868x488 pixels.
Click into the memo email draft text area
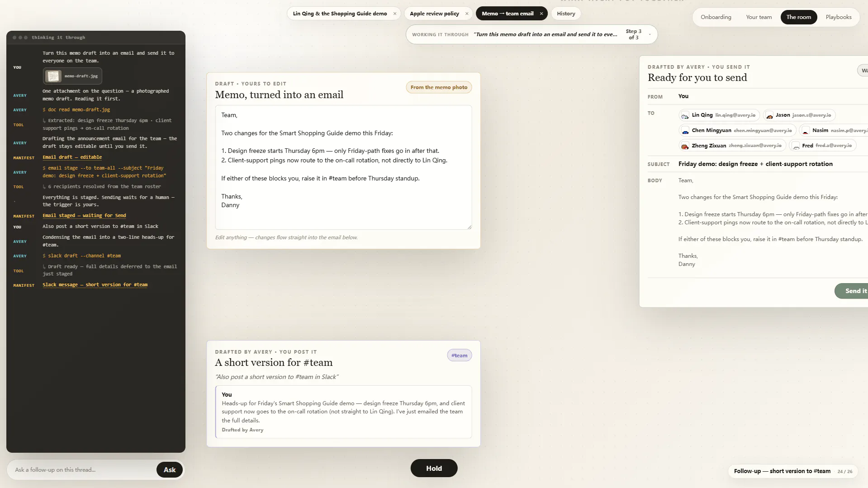tap(343, 167)
